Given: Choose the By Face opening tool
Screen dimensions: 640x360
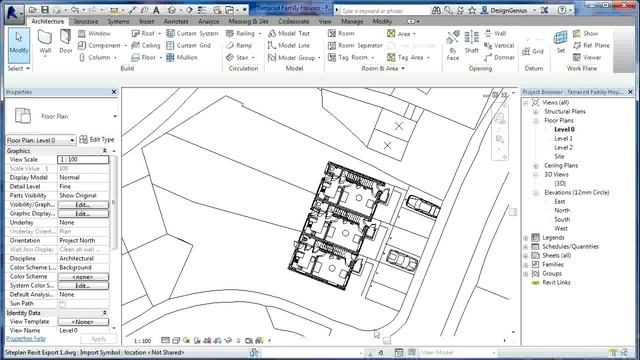Looking at the screenshot, I should pos(453,46).
